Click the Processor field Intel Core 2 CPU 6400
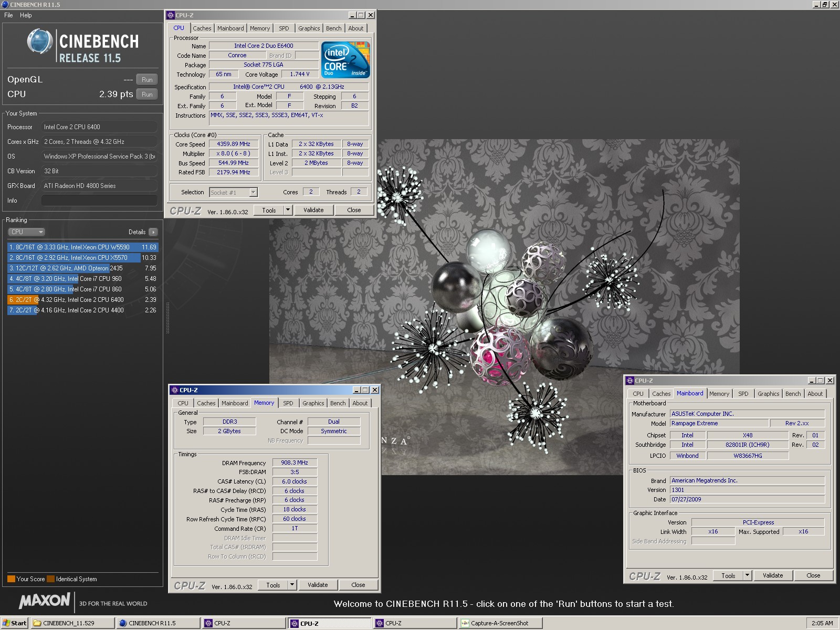Image resolution: width=840 pixels, height=630 pixels. coord(99,127)
